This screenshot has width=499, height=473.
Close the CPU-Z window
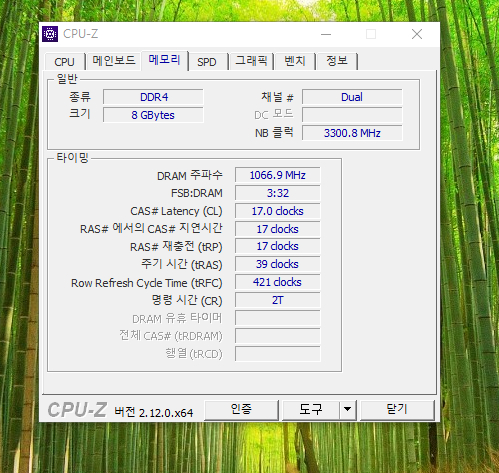pyautogui.click(x=417, y=34)
